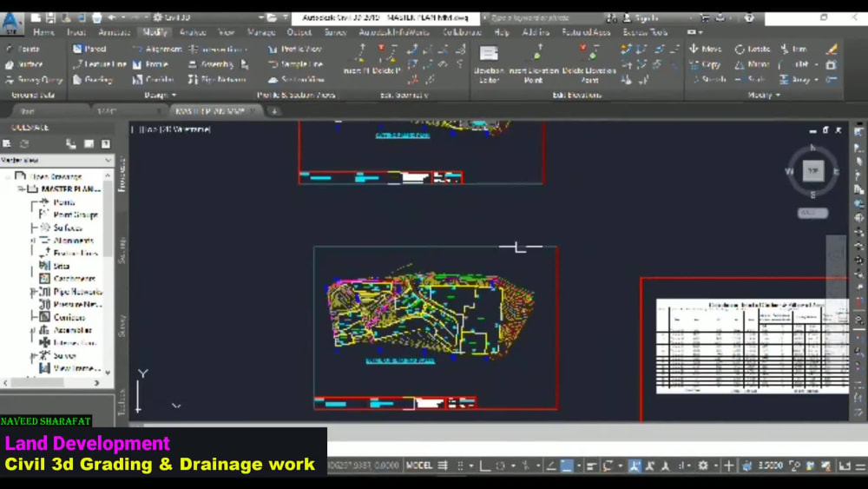Click the Sign In button
Image resolution: width=868 pixels, height=489 pixels.
[641, 17]
